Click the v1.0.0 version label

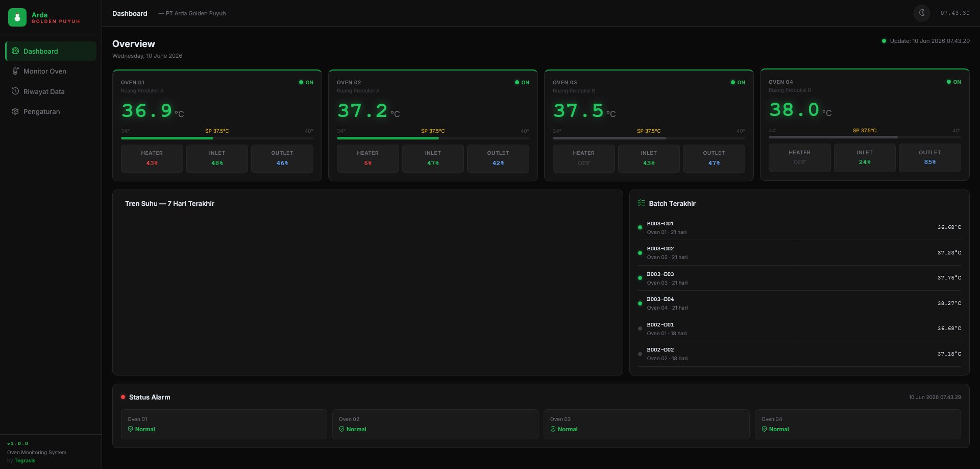click(x=18, y=443)
